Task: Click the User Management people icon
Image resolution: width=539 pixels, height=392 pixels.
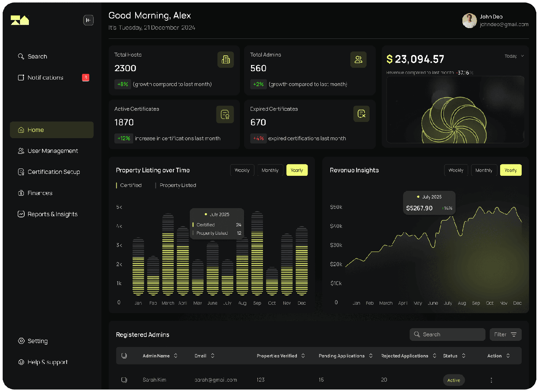Action: point(21,151)
